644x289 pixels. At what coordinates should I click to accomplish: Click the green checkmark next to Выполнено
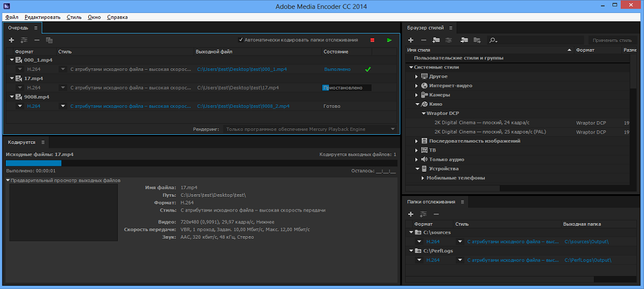point(368,69)
